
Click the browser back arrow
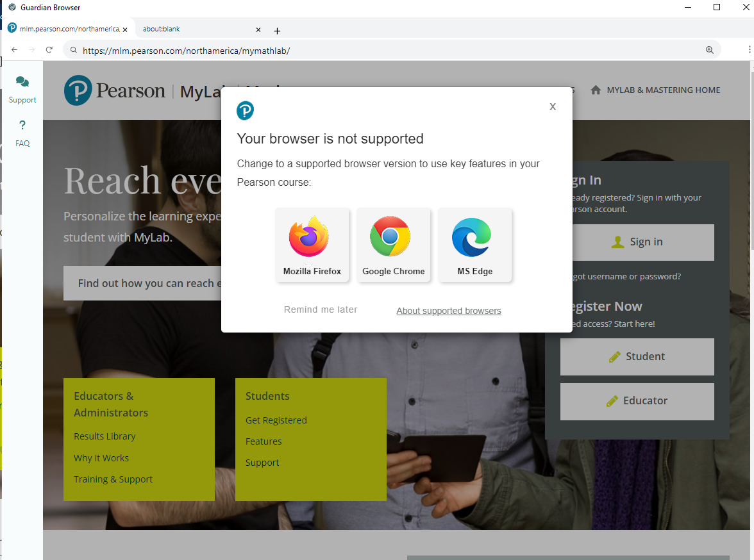[14, 50]
